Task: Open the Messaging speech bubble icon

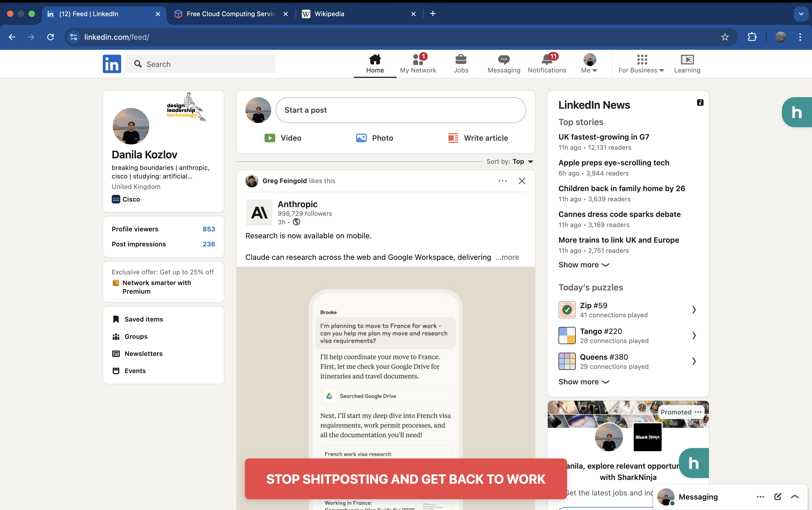Action: [x=503, y=60]
